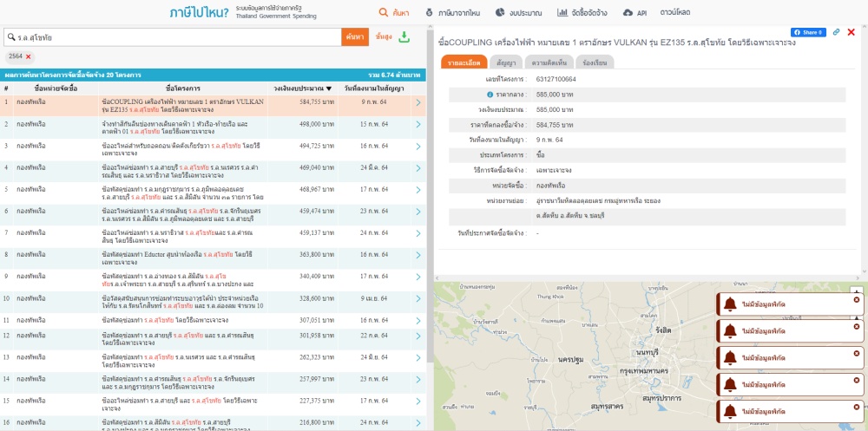Expand row 2 details chevron
Screen dimensions: 868x431
[418, 125]
